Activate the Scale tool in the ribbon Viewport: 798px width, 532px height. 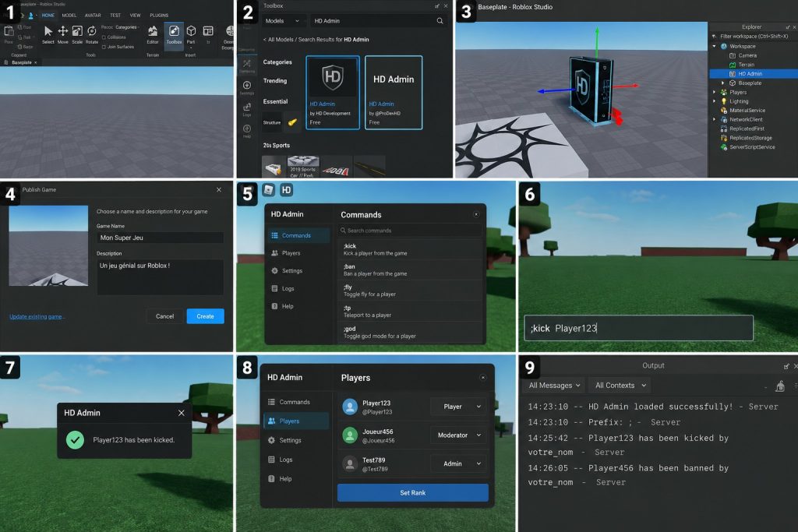[x=77, y=34]
